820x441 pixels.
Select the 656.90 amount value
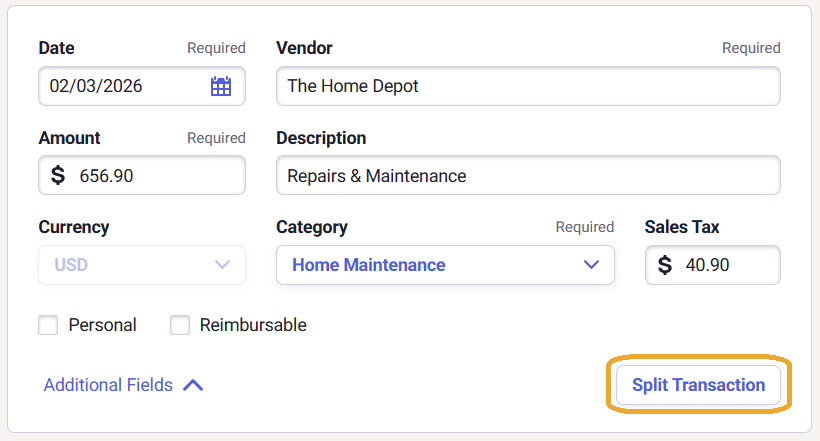(107, 176)
